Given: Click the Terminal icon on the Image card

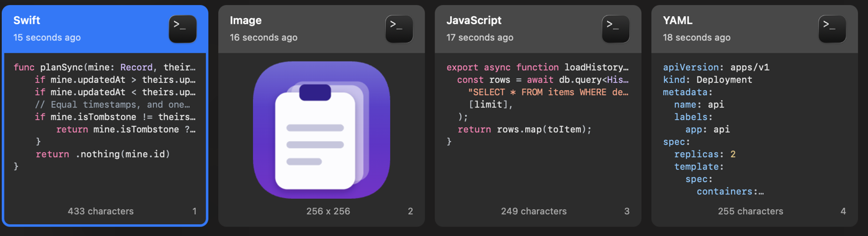Looking at the screenshot, I should pyautogui.click(x=399, y=29).
